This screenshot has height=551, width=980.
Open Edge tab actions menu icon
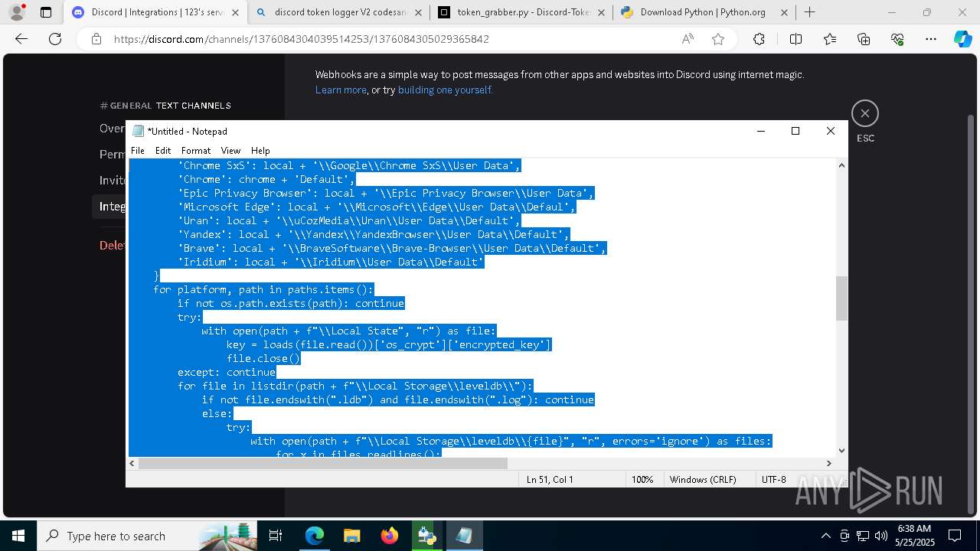pyautogui.click(x=46, y=12)
